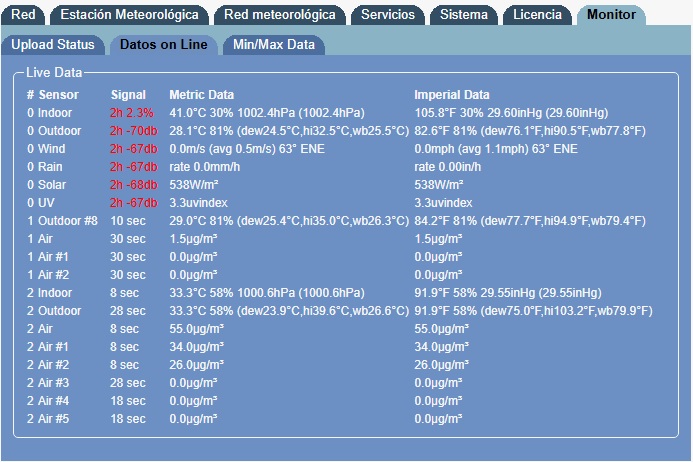Click the Metric Data column header
Viewport: 693px width, 462px height.
(x=202, y=95)
